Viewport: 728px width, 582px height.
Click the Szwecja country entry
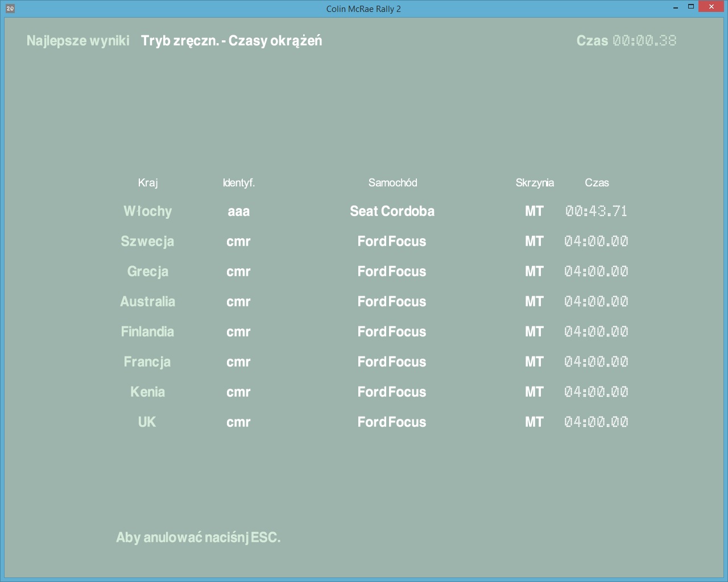click(147, 242)
